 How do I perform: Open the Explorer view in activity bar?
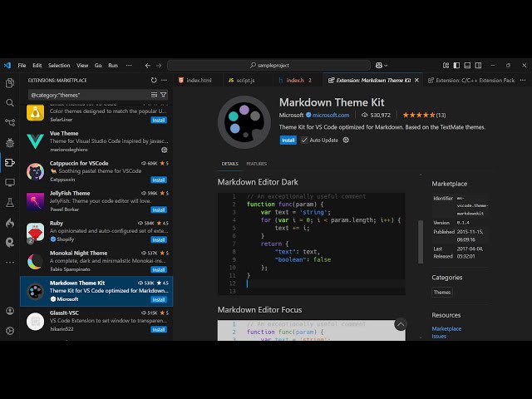(10, 83)
